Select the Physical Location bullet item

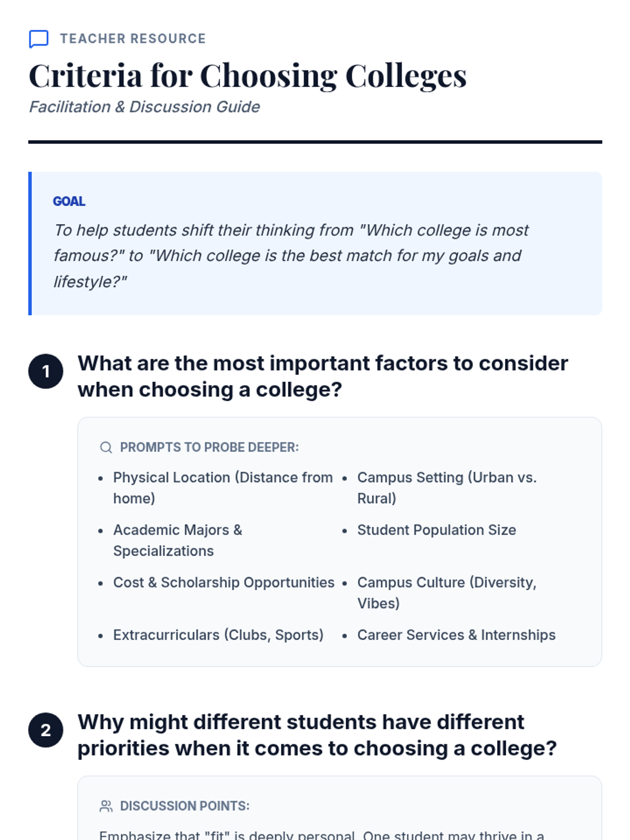tap(223, 487)
